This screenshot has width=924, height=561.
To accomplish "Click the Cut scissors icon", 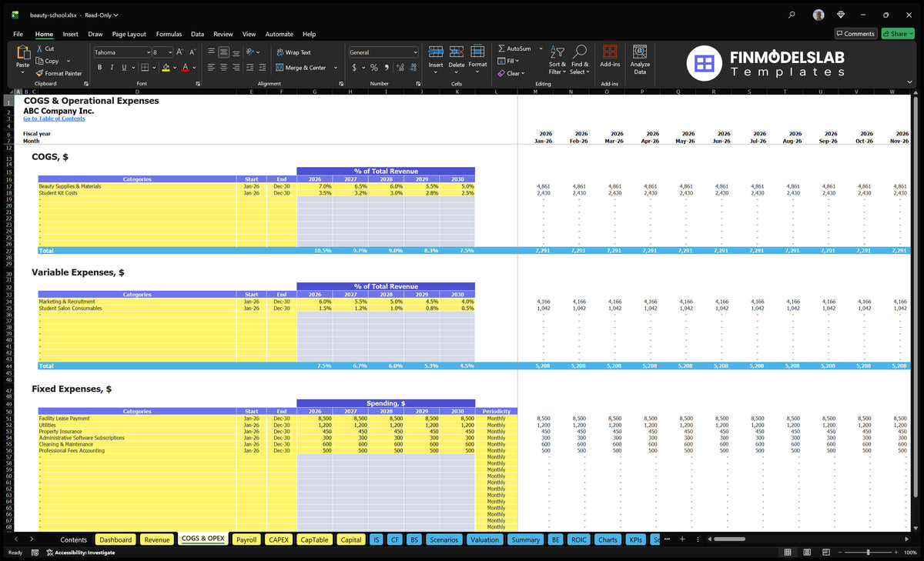I will [x=40, y=48].
